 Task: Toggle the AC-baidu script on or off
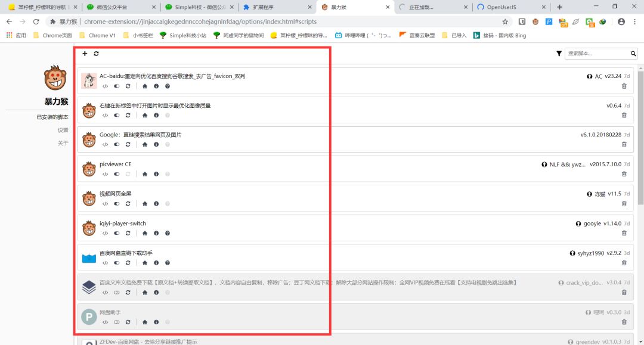tap(117, 86)
